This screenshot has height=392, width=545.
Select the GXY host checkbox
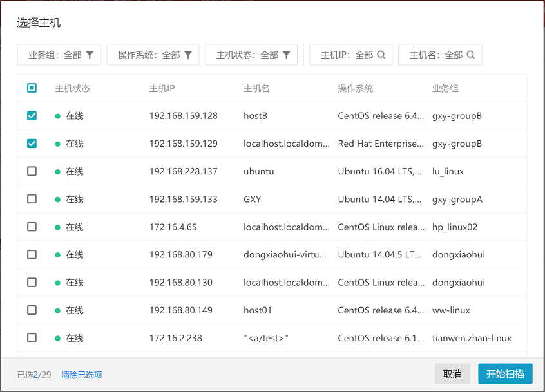(x=32, y=199)
